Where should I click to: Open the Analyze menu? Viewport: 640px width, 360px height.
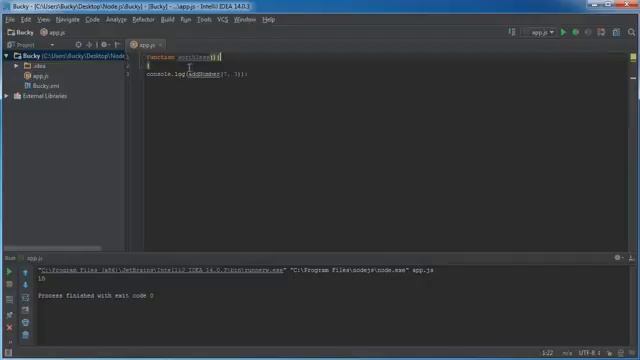point(116,20)
